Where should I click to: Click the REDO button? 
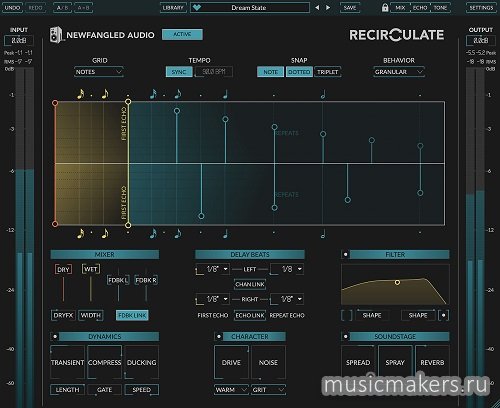tap(35, 7)
